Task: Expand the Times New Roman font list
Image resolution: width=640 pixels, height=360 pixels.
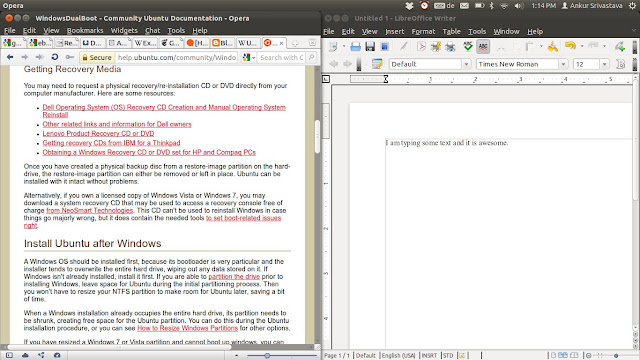Action: 563,64
